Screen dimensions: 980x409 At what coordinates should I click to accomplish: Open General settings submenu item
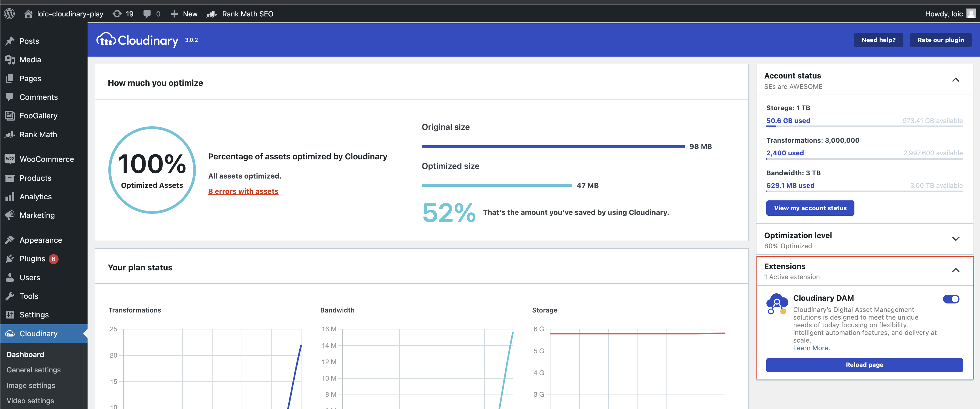coord(33,370)
